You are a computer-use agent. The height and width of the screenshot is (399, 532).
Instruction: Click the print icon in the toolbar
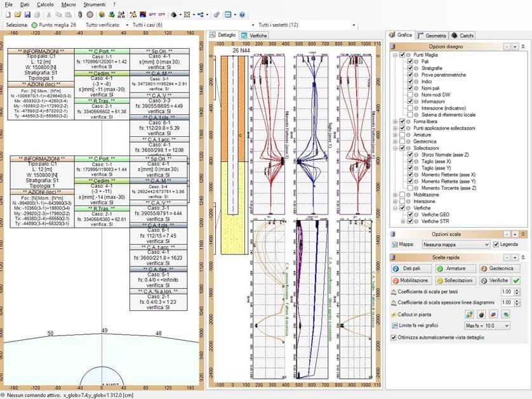(36, 15)
